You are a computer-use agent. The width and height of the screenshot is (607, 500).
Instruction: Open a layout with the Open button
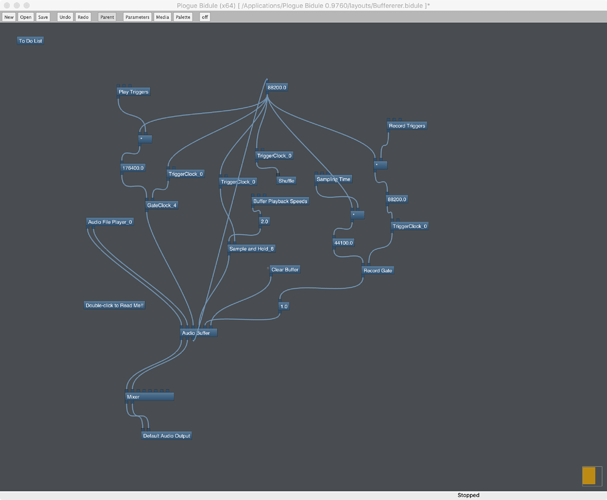click(x=26, y=17)
